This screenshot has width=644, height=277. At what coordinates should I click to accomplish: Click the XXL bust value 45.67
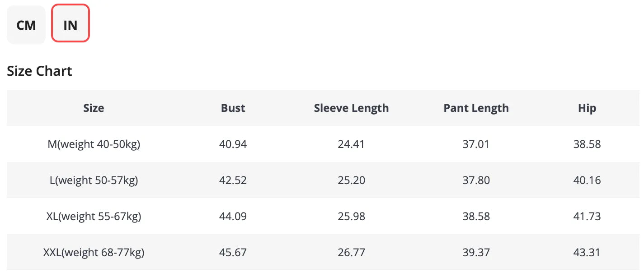click(233, 253)
